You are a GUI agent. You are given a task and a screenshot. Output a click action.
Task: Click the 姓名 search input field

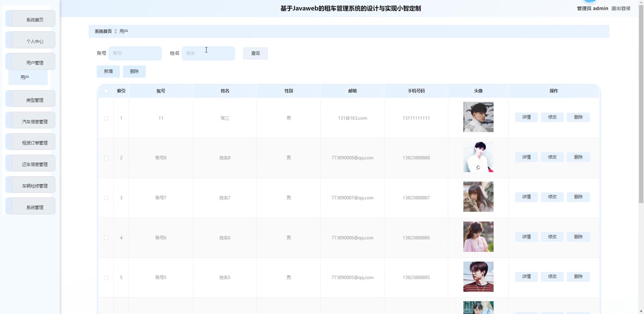[x=208, y=53]
